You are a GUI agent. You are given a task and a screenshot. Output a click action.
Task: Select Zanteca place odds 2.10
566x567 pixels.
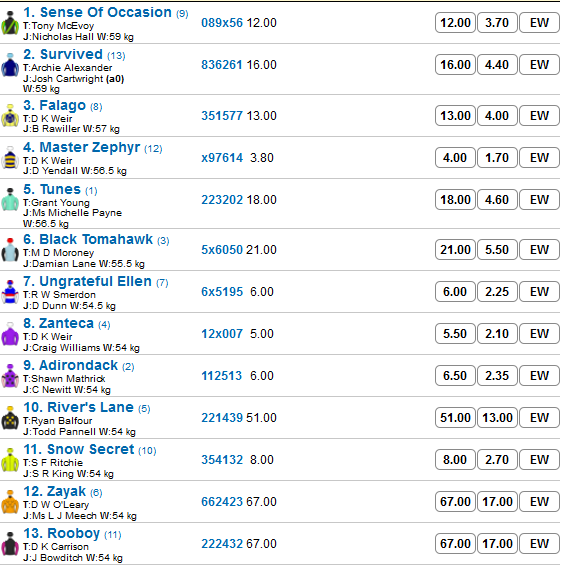pyautogui.click(x=497, y=334)
